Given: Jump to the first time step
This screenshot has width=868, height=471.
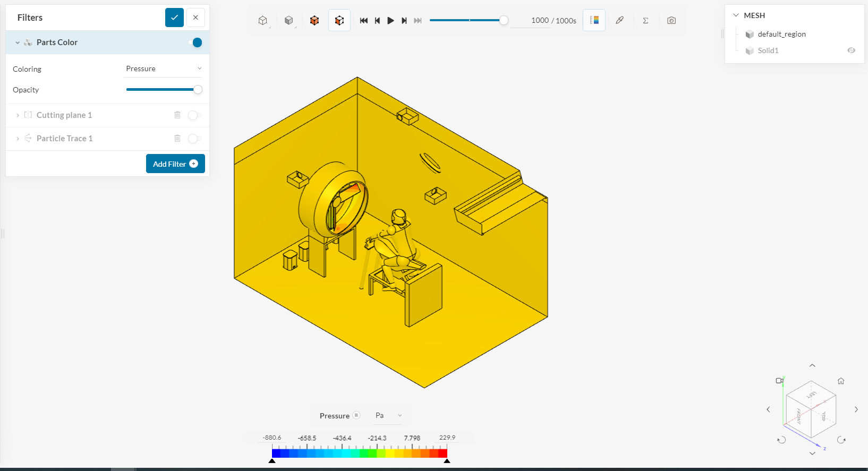Looking at the screenshot, I should [x=364, y=20].
